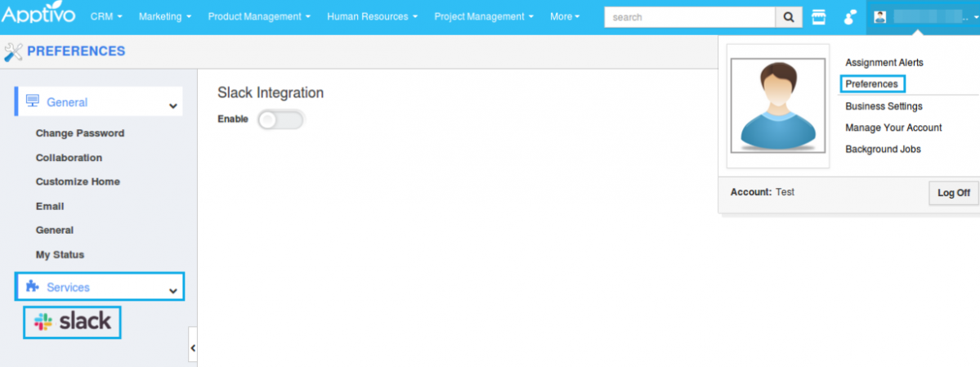Open the Project Management dropdown
The image size is (980, 367).
(485, 17)
